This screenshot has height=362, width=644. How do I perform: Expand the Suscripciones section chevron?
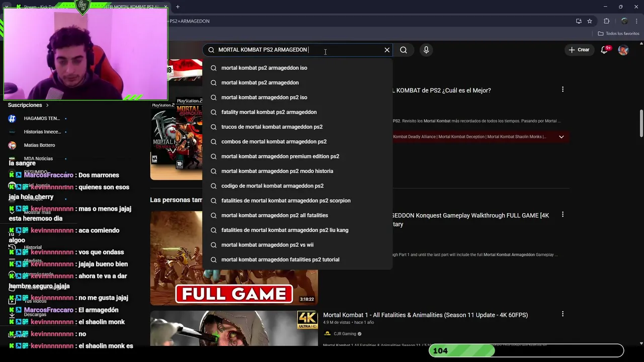point(47,106)
